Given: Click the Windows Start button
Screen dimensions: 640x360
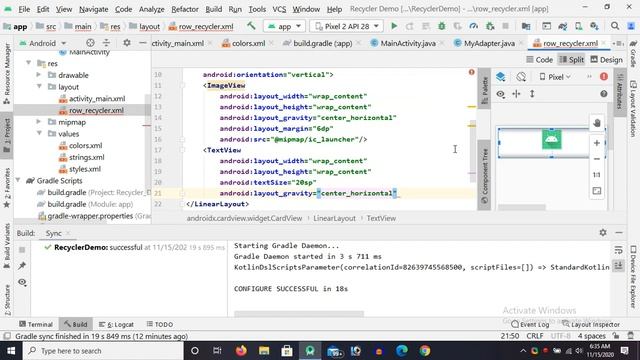Looking at the screenshot, I should click(11, 351).
